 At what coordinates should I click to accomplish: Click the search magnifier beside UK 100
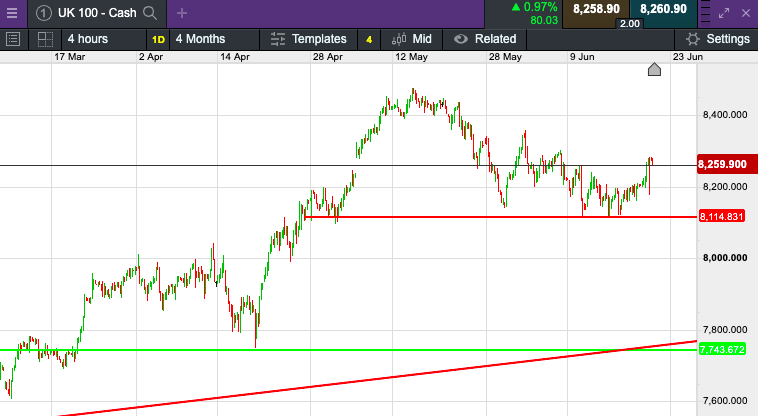click(x=150, y=13)
